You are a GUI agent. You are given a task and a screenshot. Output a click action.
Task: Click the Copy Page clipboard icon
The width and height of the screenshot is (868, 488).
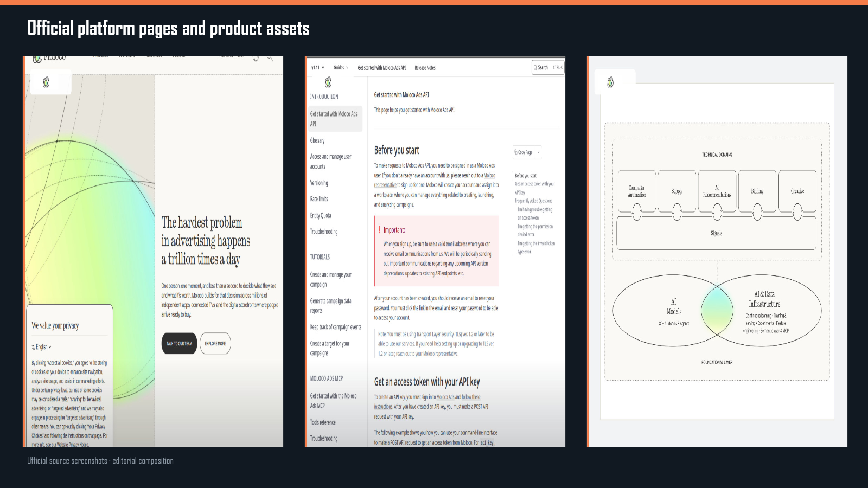[516, 152]
